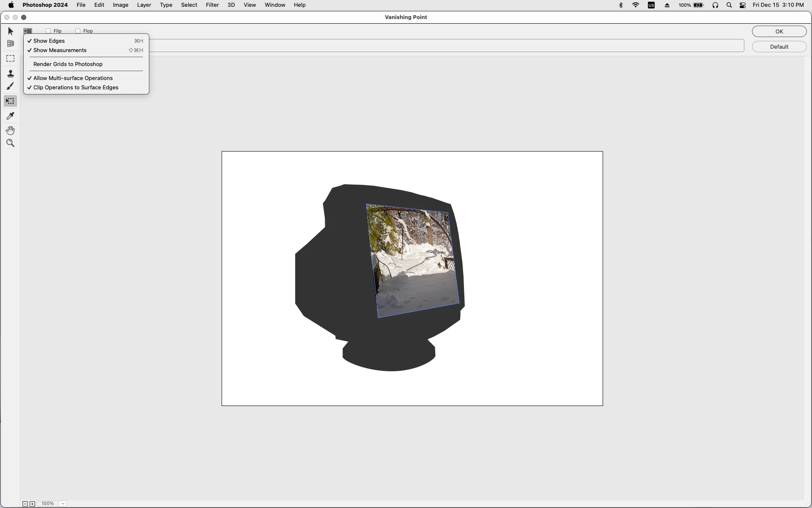The image size is (812, 508).
Task: Enable the Flip checkbox
Action: [48, 31]
